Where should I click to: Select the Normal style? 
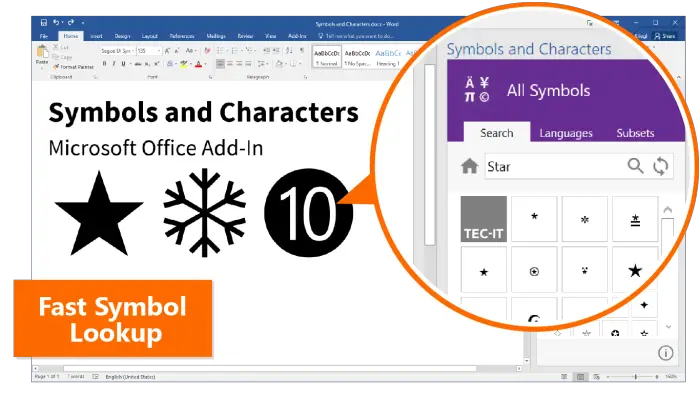(x=327, y=57)
